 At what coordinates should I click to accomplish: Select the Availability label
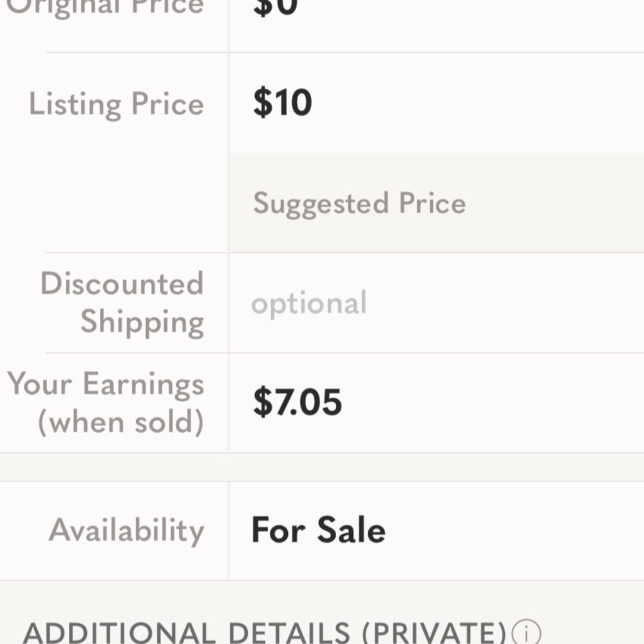click(127, 531)
